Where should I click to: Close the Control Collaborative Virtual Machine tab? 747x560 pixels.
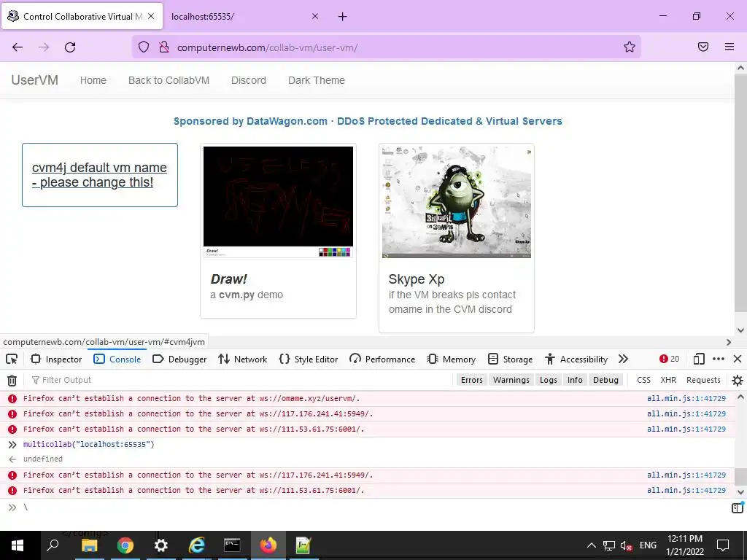click(151, 16)
